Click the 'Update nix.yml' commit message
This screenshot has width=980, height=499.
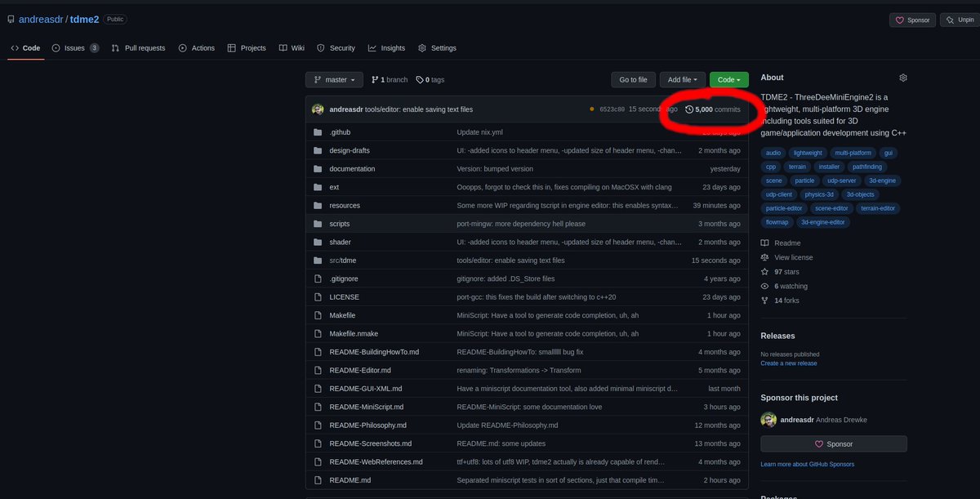point(479,132)
